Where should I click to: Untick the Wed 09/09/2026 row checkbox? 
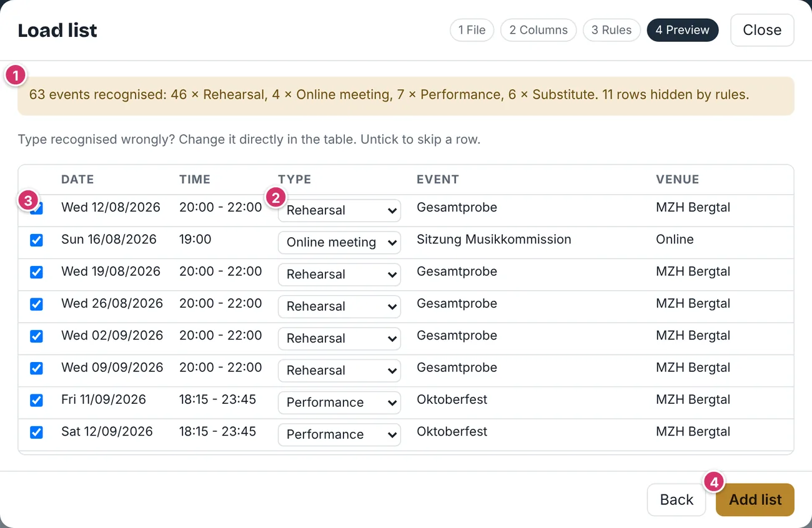pyautogui.click(x=37, y=368)
